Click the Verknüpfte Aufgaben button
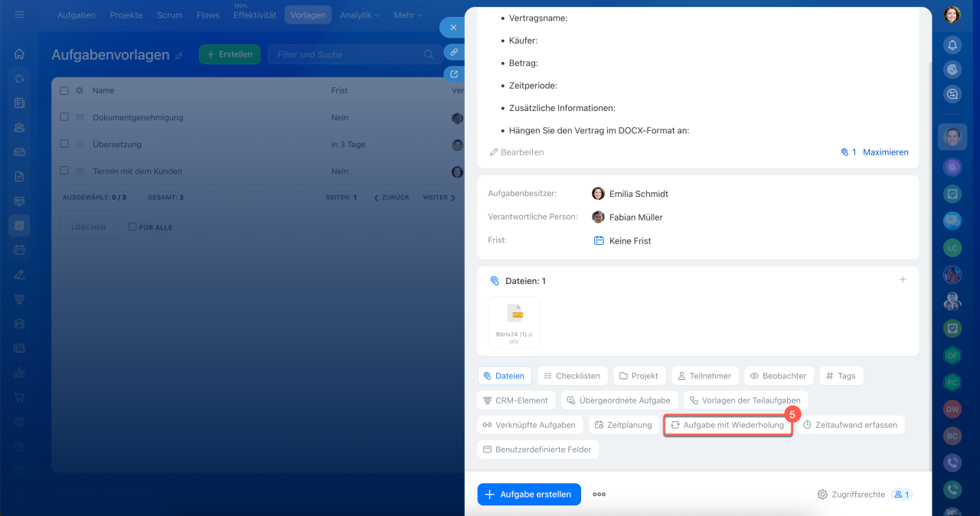980x516 pixels. pyautogui.click(x=530, y=425)
